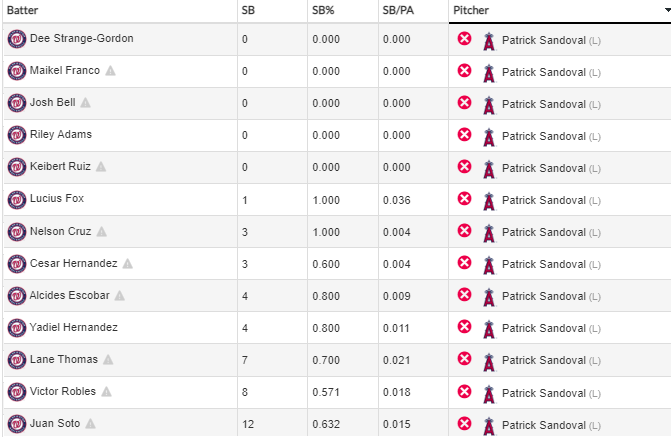Click the Nationals logo beside Dee Strange-Gordon
This screenshot has width=671, height=437.
[16, 39]
